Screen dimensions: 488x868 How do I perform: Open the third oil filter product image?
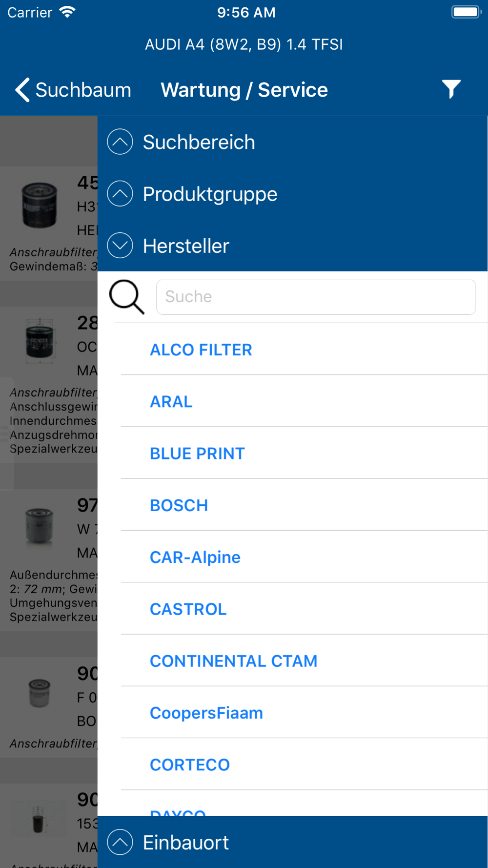[x=40, y=526]
